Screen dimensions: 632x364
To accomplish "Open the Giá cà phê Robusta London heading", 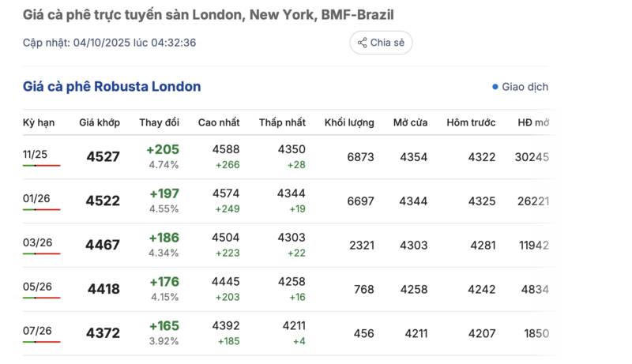I will [111, 87].
